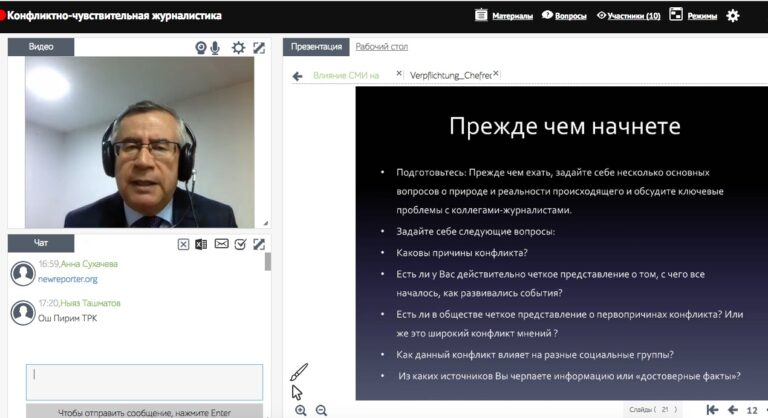This screenshot has height=418, width=768.
Task: Click the speaker video feed
Action: click(x=140, y=142)
